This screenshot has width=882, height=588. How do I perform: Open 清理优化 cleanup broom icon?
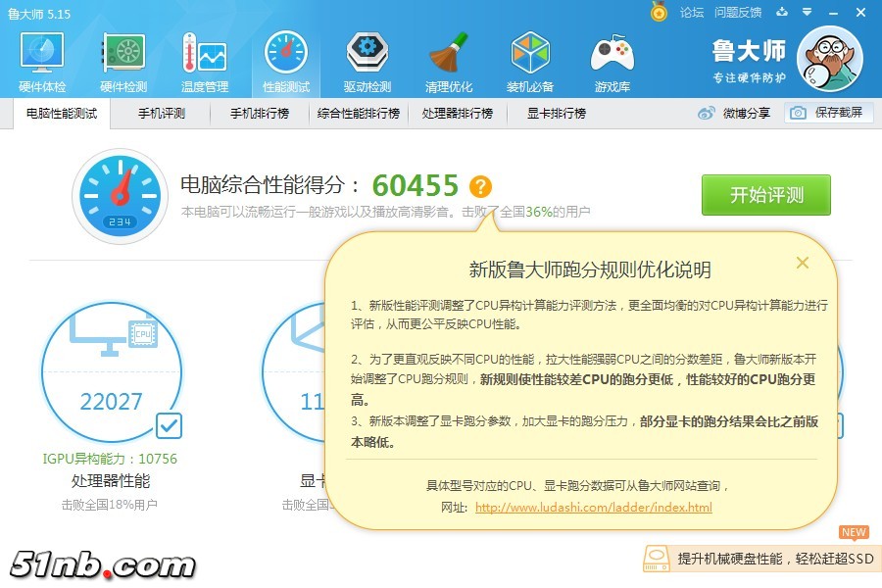pyautogui.click(x=448, y=62)
